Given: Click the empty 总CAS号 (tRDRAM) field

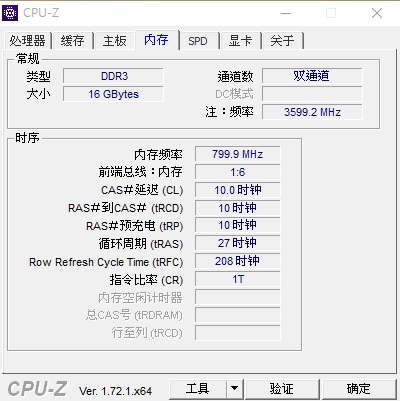Looking at the screenshot, I should point(238,315).
